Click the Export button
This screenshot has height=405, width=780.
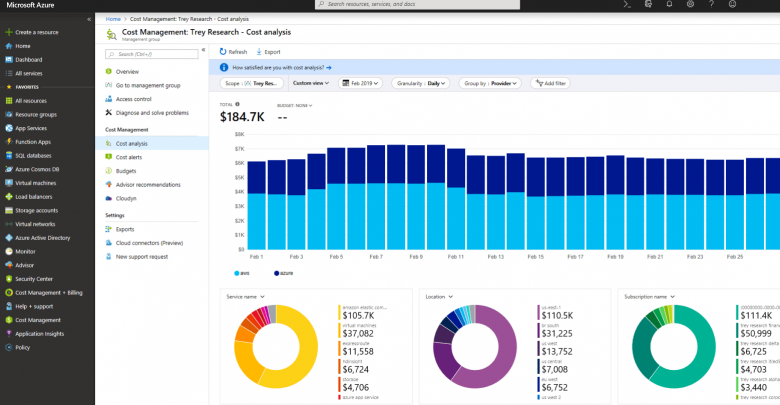tap(268, 52)
